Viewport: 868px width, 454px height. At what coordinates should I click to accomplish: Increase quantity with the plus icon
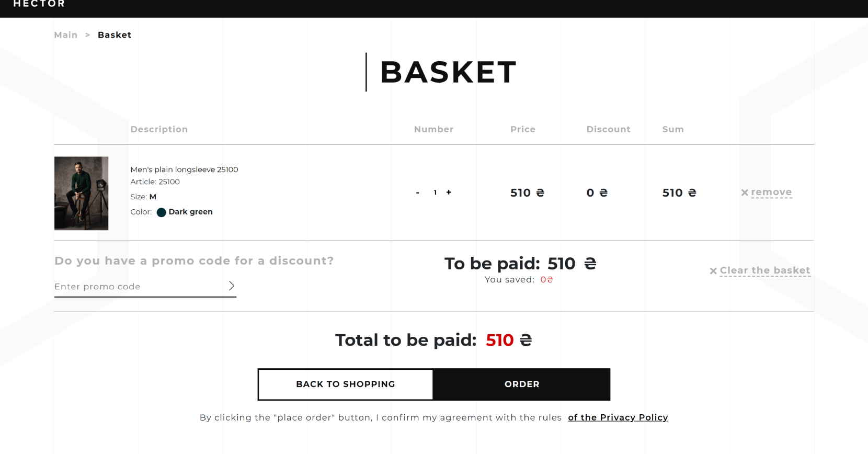(x=449, y=192)
